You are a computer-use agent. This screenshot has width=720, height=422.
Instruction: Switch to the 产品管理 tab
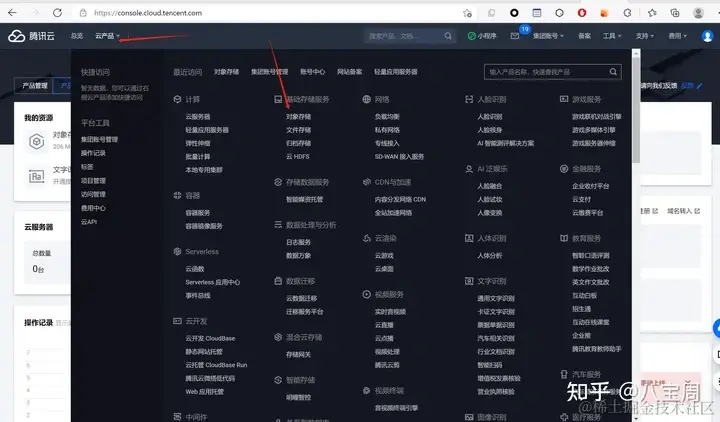pos(35,86)
